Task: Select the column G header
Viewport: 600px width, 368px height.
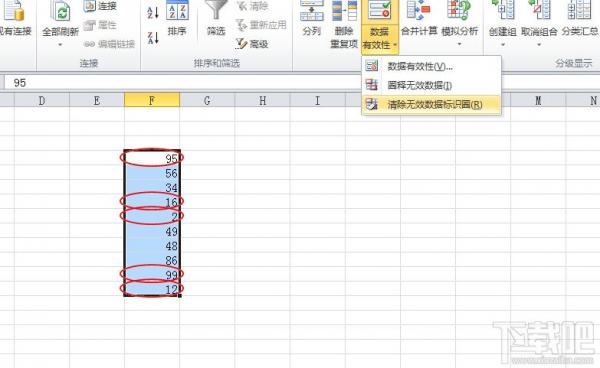Action: (207, 100)
